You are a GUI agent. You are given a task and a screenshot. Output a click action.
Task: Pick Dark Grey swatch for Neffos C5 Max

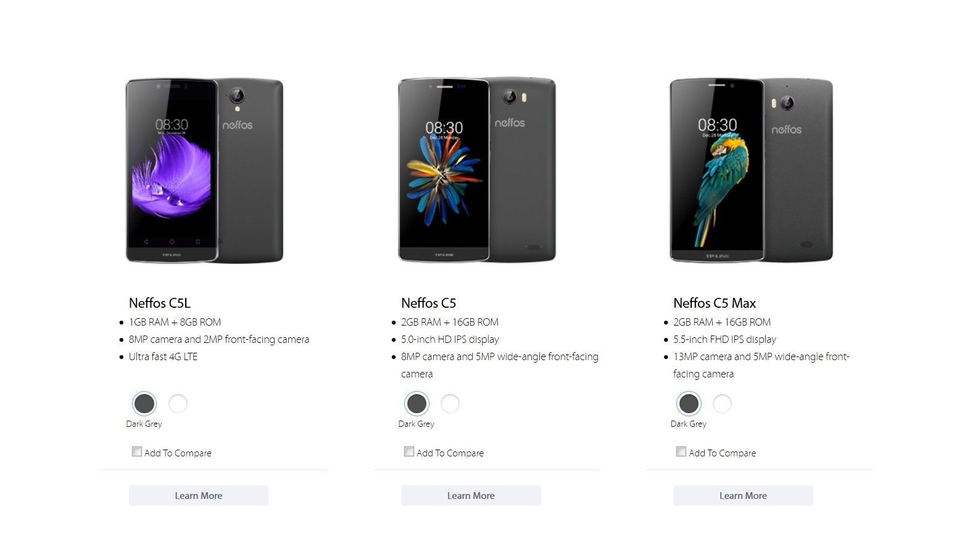[689, 404]
